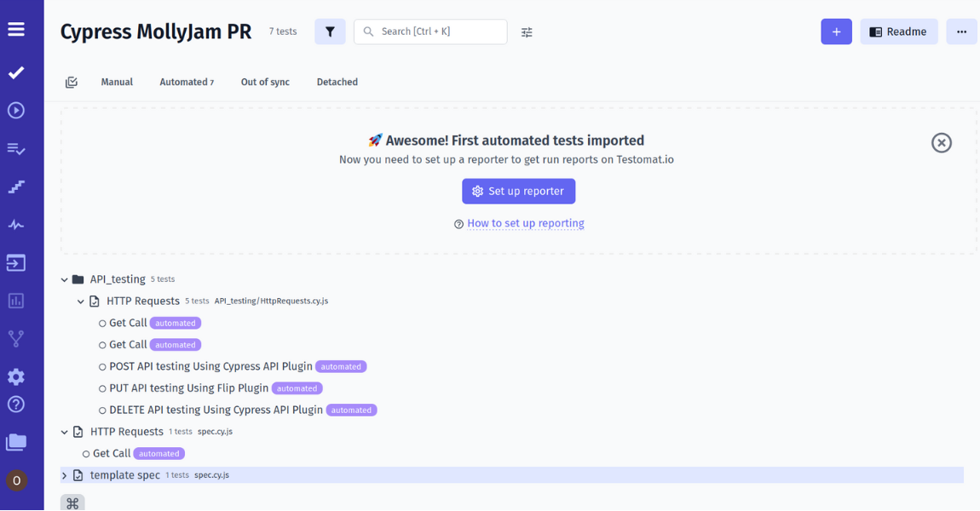Viewport: 980px width, 511px height.
Task: Click the branches icon in the sidebar
Action: click(15, 338)
